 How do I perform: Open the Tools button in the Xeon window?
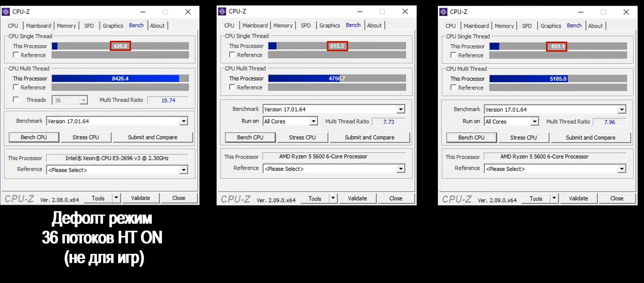point(98,198)
